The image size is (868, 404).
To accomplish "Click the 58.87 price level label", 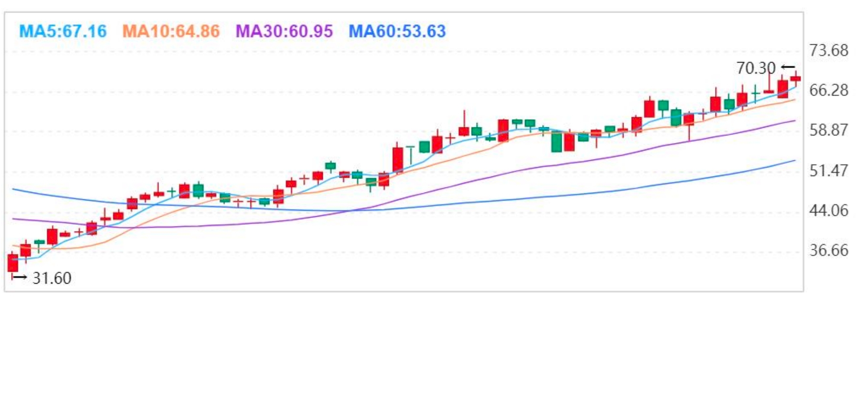I will pos(829,131).
